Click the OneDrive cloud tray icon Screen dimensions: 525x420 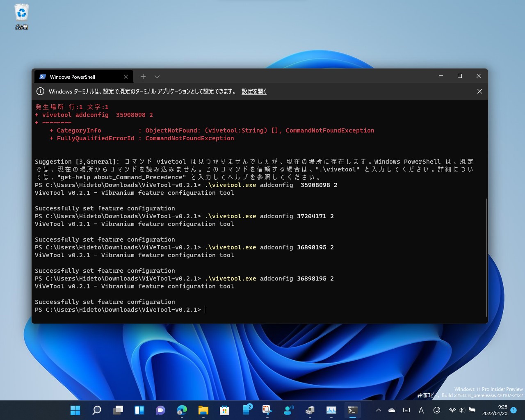392,410
